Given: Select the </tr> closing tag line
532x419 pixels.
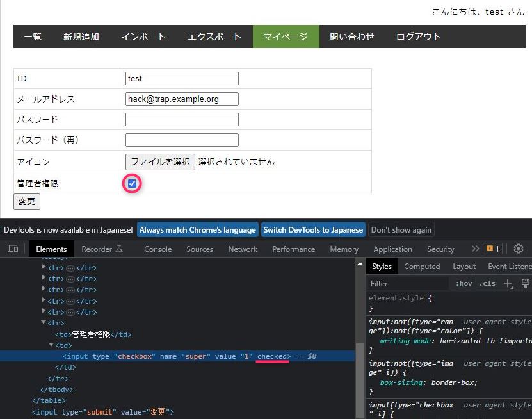Looking at the screenshot, I should pos(58,378).
